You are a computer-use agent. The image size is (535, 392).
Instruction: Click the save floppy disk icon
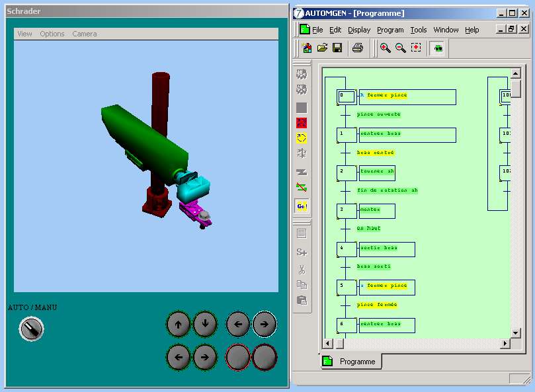tap(337, 48)
